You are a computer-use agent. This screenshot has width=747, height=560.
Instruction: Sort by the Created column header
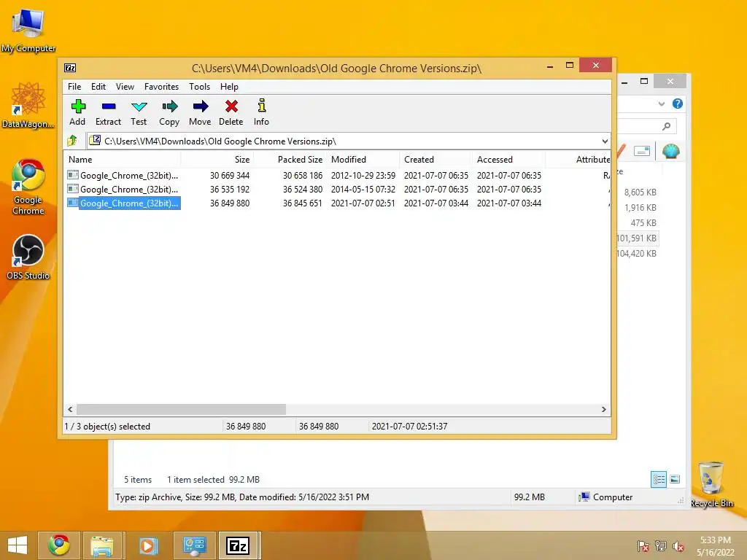[x=436, y=160]
